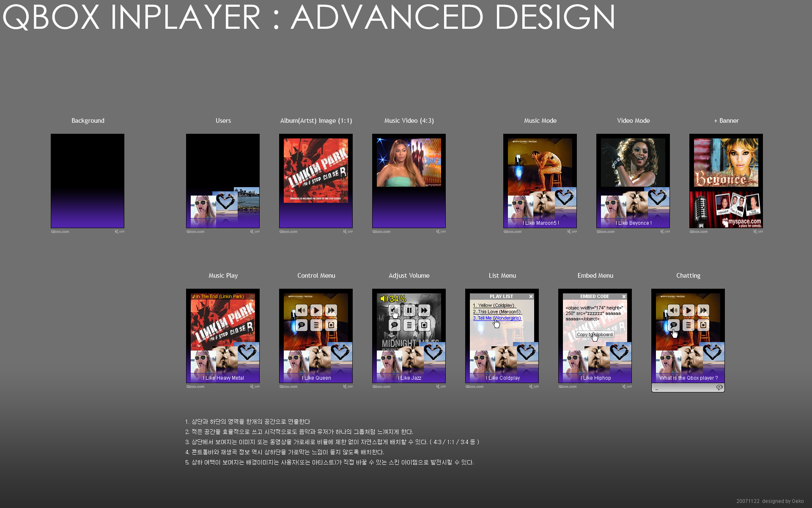
Task: Show the list icon in Adjust Volume panel
Action: [x=409, y=325]
